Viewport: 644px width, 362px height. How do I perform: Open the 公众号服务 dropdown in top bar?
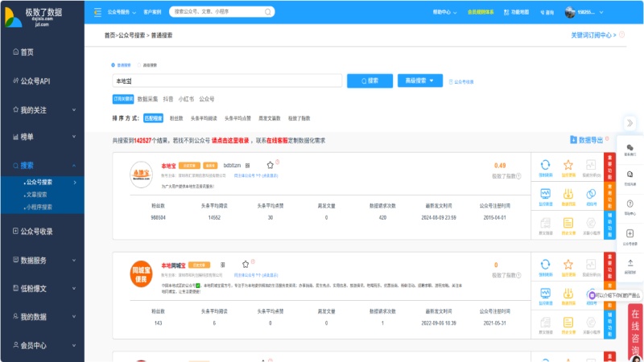click(x=122, y=12)
